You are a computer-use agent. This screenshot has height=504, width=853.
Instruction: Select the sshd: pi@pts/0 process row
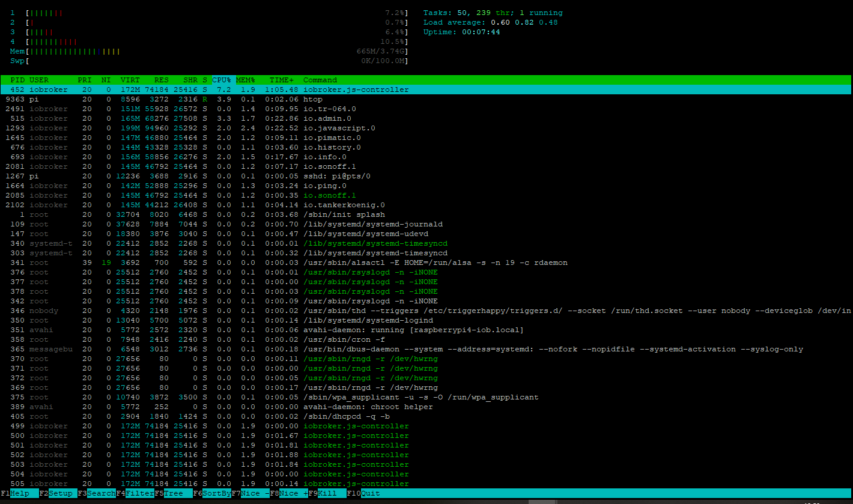point(426,176)
